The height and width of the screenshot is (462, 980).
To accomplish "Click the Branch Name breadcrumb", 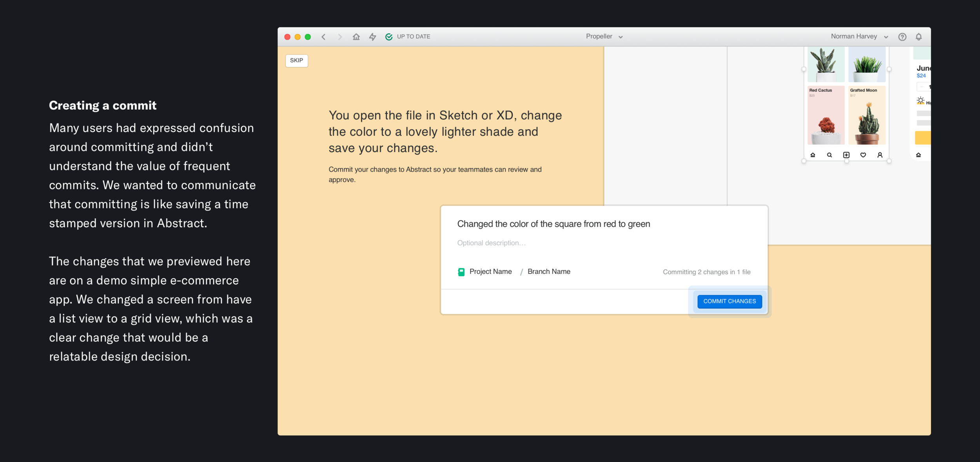I will click(549, 272).
